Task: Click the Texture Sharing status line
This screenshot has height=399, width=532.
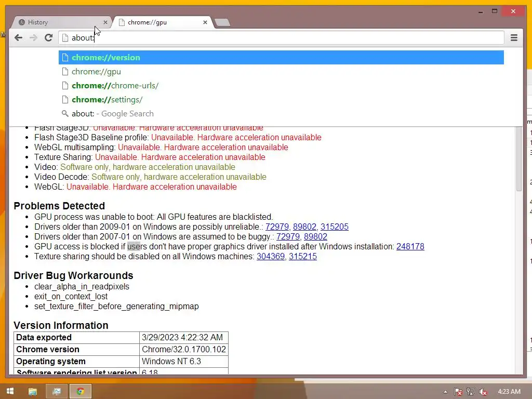Action: pyautogui.click(x=150, y=157)
